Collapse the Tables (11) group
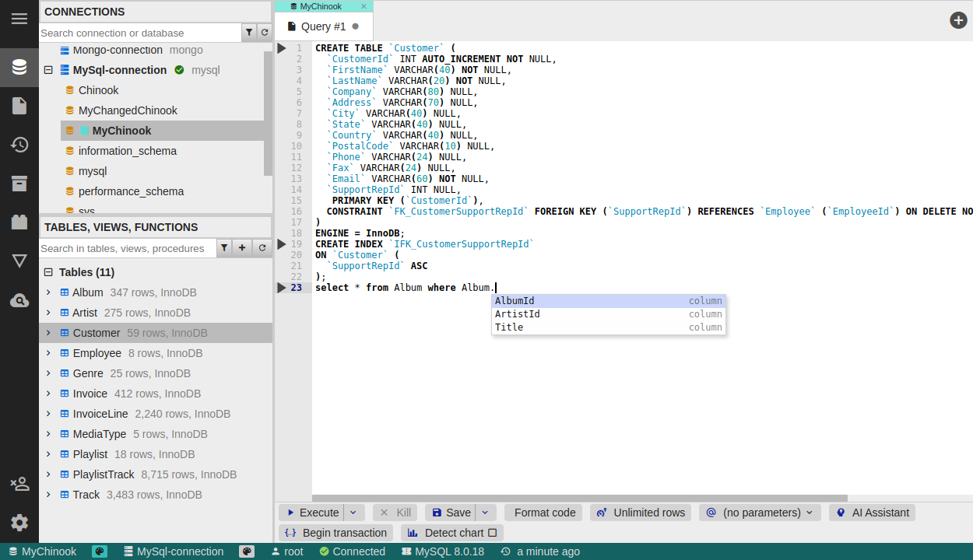Viewport: 973px width, 560px height. coord(48,272)
